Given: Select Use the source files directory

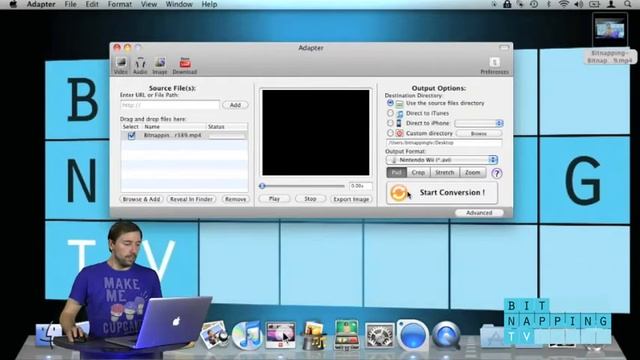Looking at the screenshot, I should click(x=390, y=103).
